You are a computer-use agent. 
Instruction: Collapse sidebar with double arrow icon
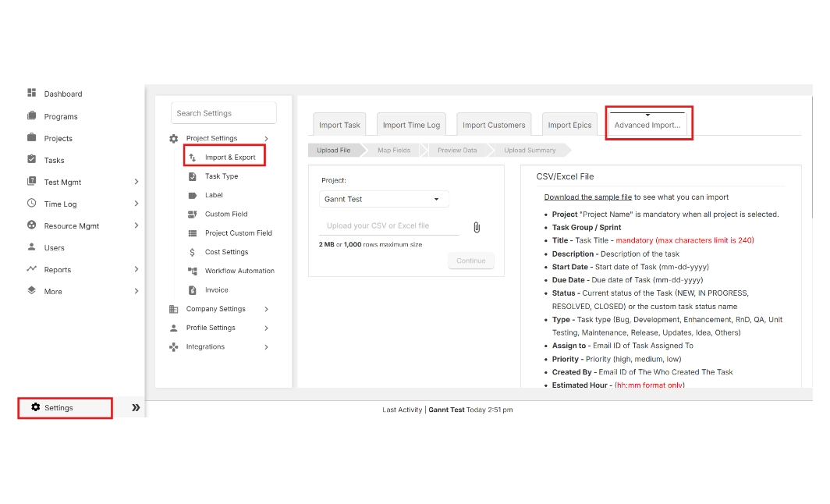(x=136, y=407)
